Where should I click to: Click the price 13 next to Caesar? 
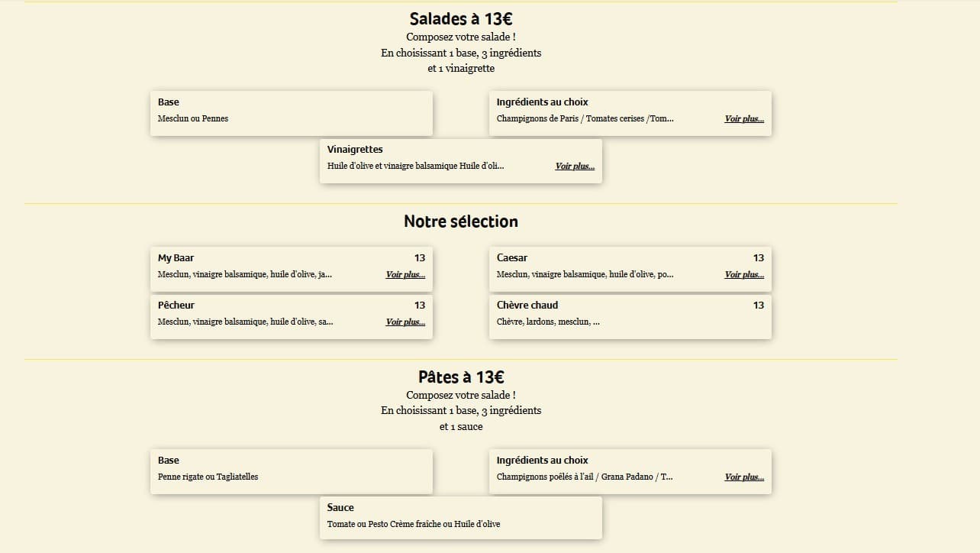click(758, 258)
